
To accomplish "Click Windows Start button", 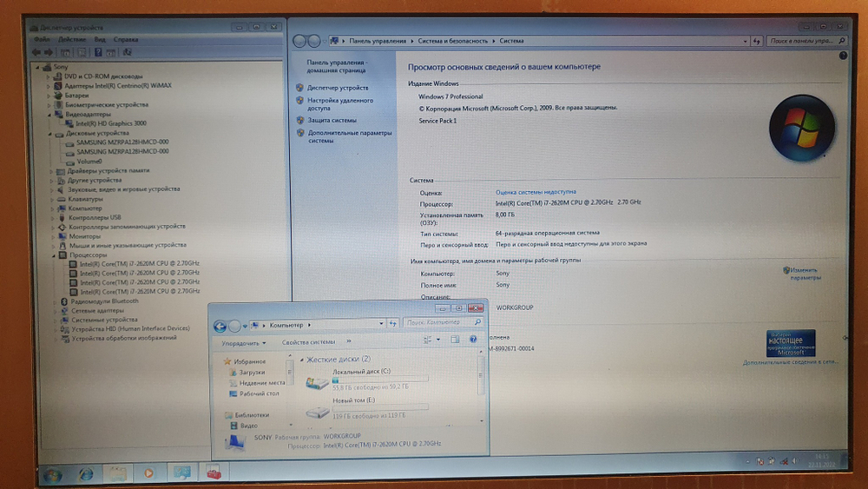I will (53, 474).
